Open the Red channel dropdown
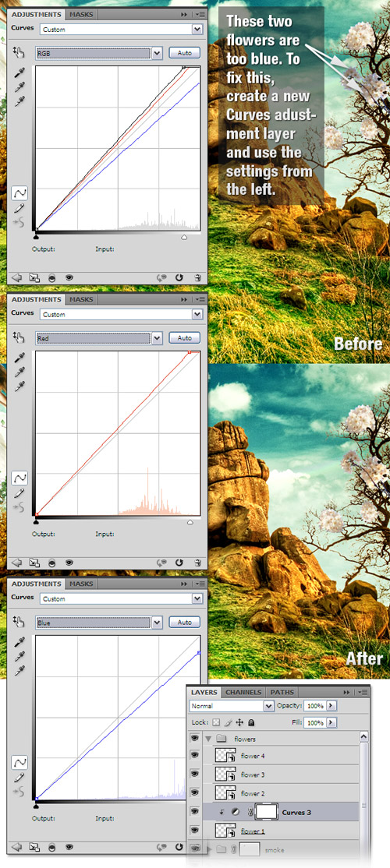This screenshot has width=390, height=868. coord(157,337)
